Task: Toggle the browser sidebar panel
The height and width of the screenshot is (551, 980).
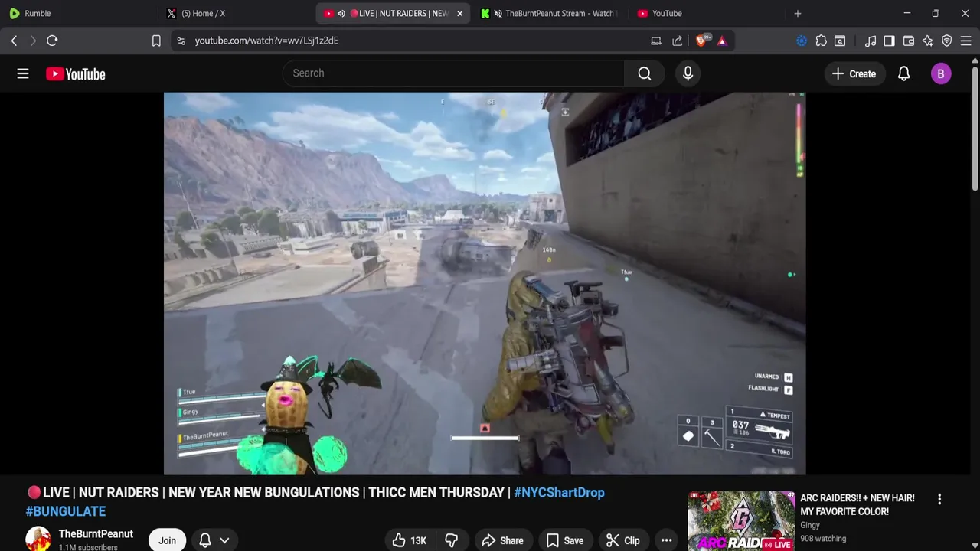Action: click(x=889, y=41)
